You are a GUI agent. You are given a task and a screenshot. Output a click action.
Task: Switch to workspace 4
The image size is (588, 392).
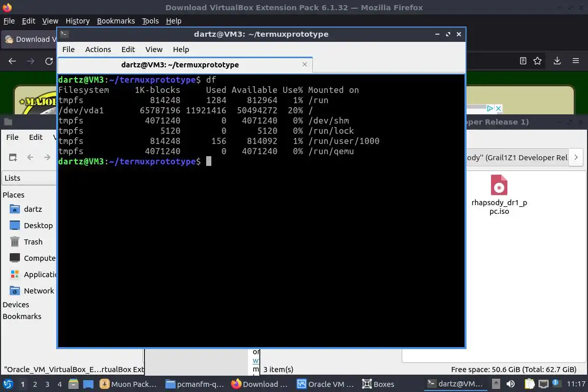[x=60, y=384]
